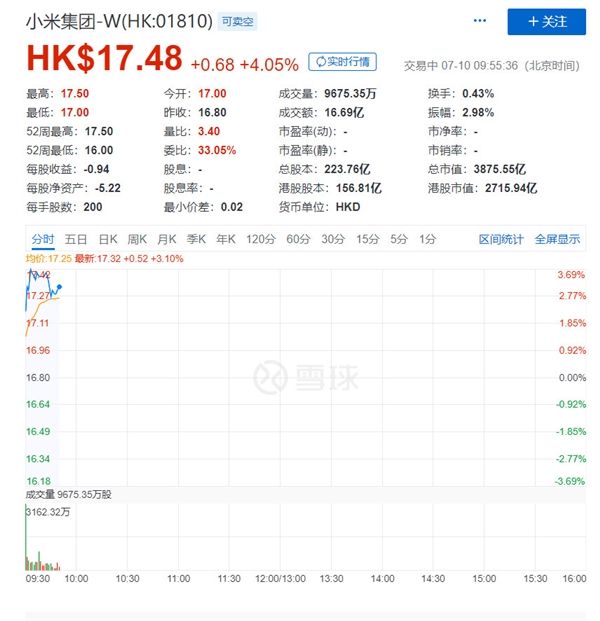The height and width of the screenshot is (621, 600).
Task: Click the 振幅 value 2.98%
Action: click(x=478, y=112)
